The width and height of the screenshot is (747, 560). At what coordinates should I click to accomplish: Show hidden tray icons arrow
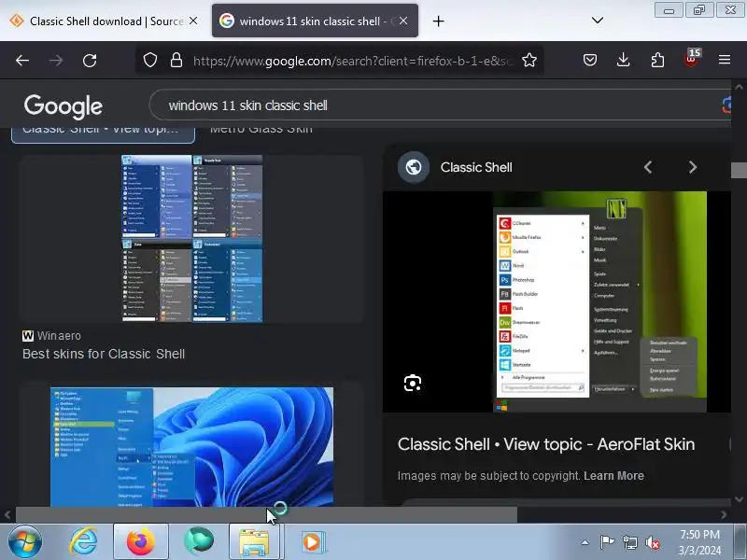[x=585, y=542]
